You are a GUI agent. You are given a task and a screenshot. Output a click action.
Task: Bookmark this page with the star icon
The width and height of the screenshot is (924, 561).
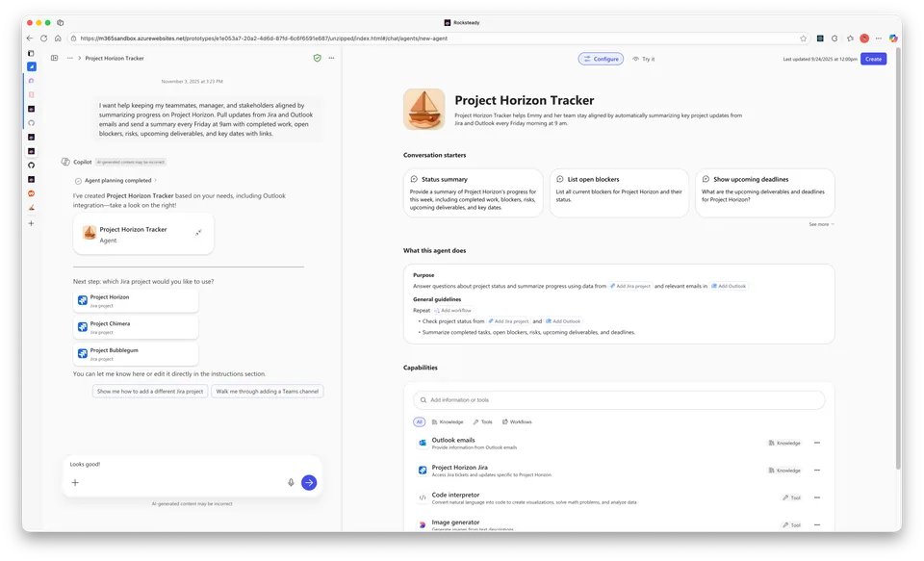[x=803, y=38]
